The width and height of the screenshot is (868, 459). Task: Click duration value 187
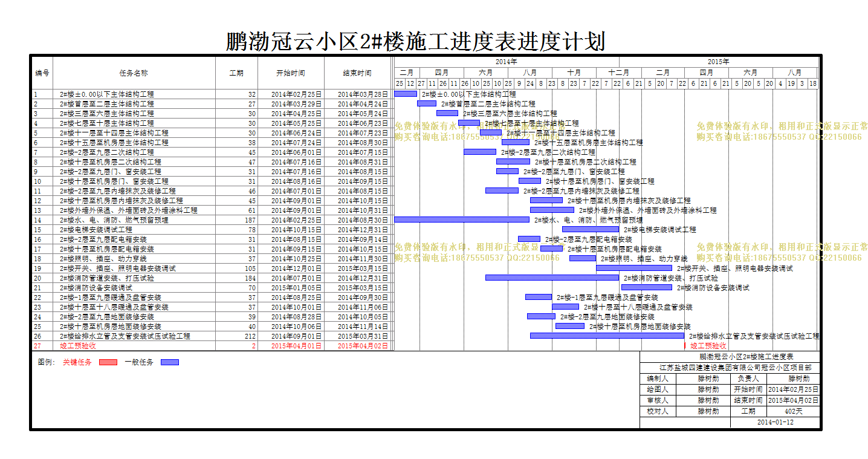(x=250, y=220)
